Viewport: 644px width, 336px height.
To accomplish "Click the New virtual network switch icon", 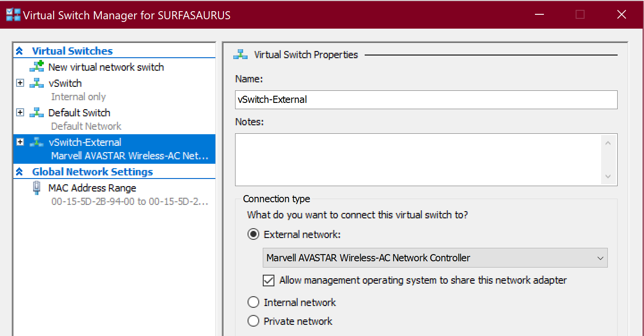I will [37, 67].
